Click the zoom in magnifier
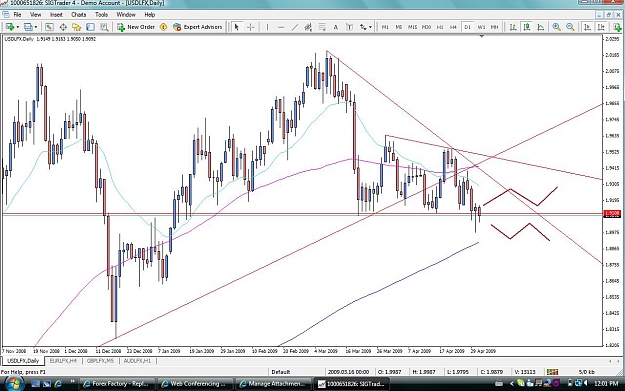Viewport: 625px width, 391px height. click(556, 27)
